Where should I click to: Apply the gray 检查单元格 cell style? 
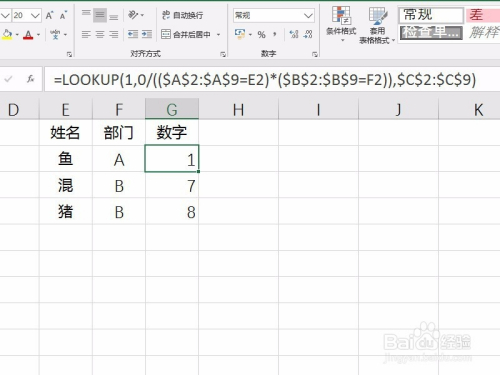(x=431, y=32)
